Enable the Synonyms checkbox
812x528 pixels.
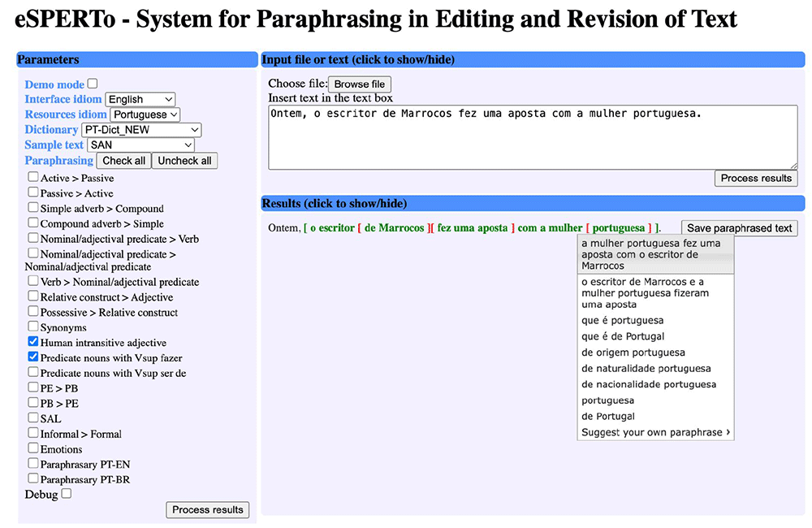(33, 326)
